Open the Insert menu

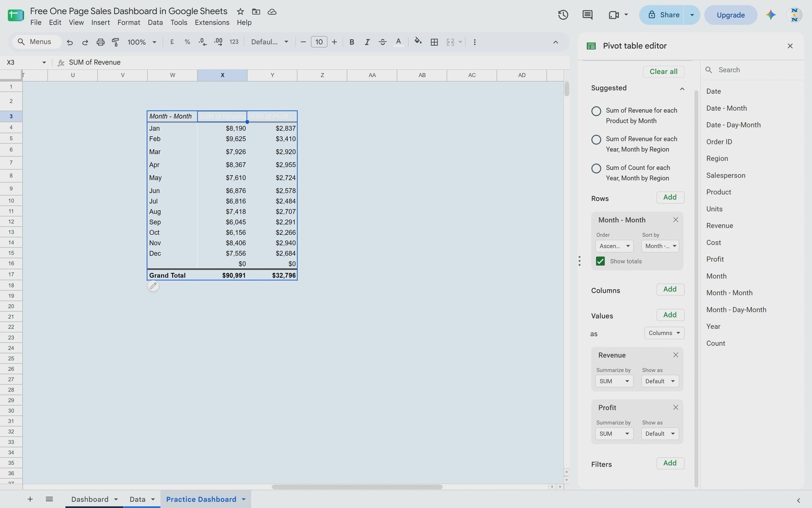[x=100, y=22]
